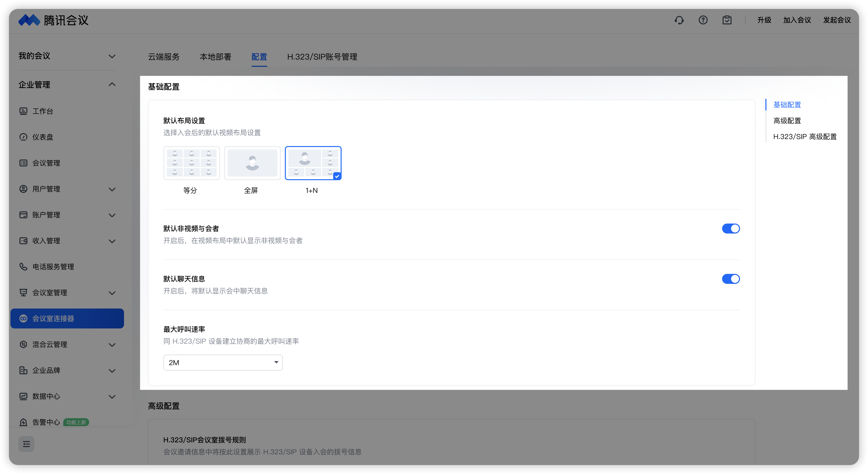Select the 全屏 layout option
The height and width of the screenshot is (474, 868).
click(252, 163)
